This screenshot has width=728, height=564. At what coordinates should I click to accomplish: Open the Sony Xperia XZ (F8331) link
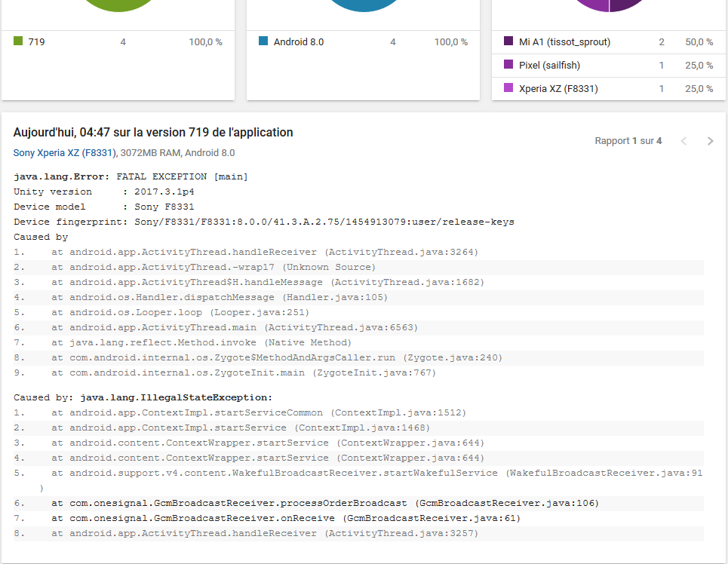(x=65, y=153)
